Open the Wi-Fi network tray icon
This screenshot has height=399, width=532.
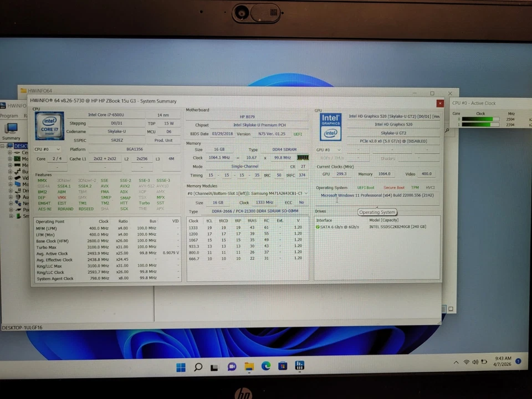(x=467, y=362)
